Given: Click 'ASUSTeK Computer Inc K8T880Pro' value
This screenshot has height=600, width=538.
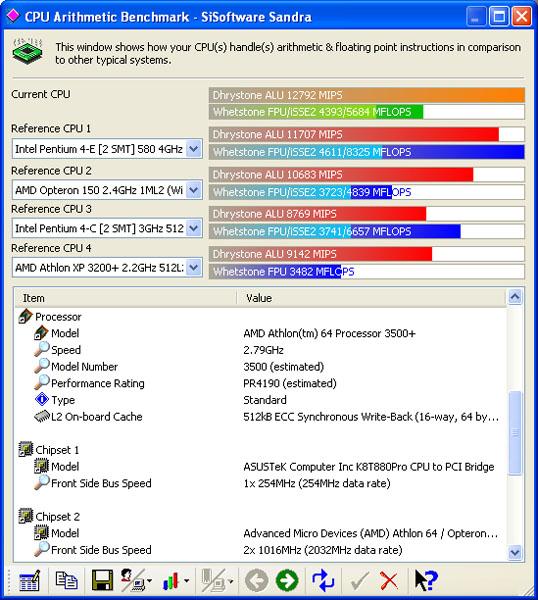Looking at the screenshot, I should 369,466.
